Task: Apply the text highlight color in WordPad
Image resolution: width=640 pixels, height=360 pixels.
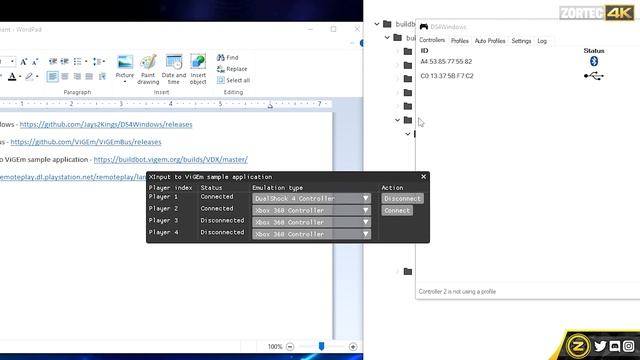Action: [x=29, y=76]
